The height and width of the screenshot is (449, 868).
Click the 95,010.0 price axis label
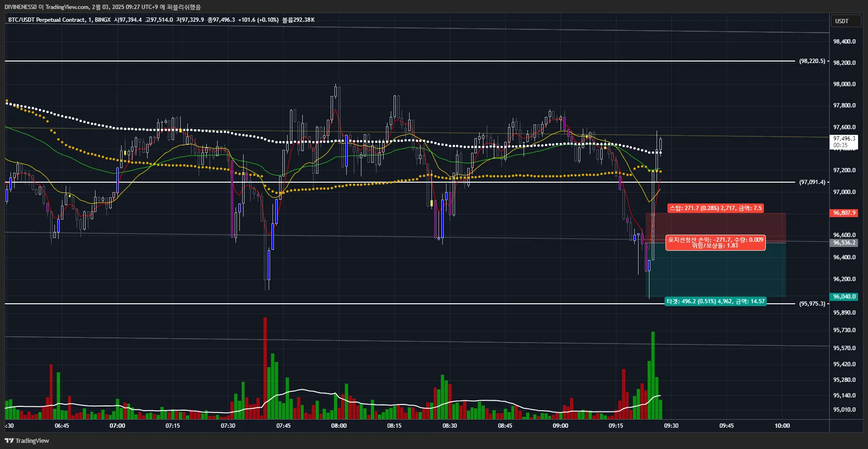844,410
